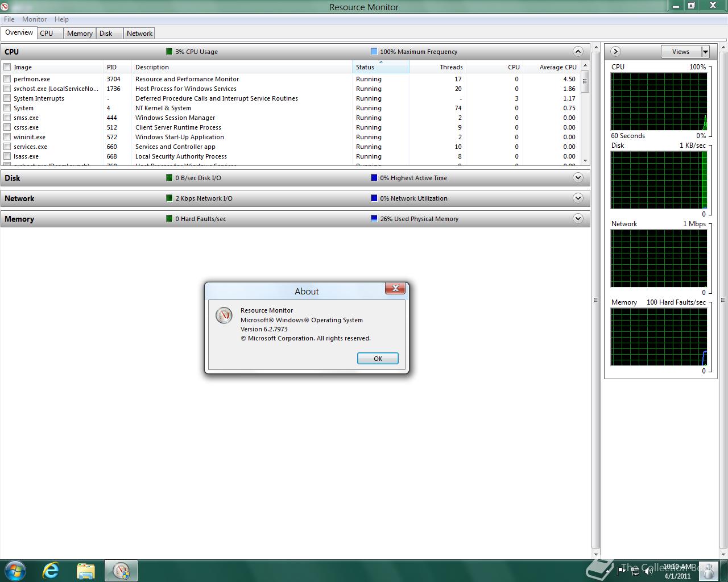This screenshot has width=728, height=582.
Task: Open the Monitor menu
Action: pos(34,19)
